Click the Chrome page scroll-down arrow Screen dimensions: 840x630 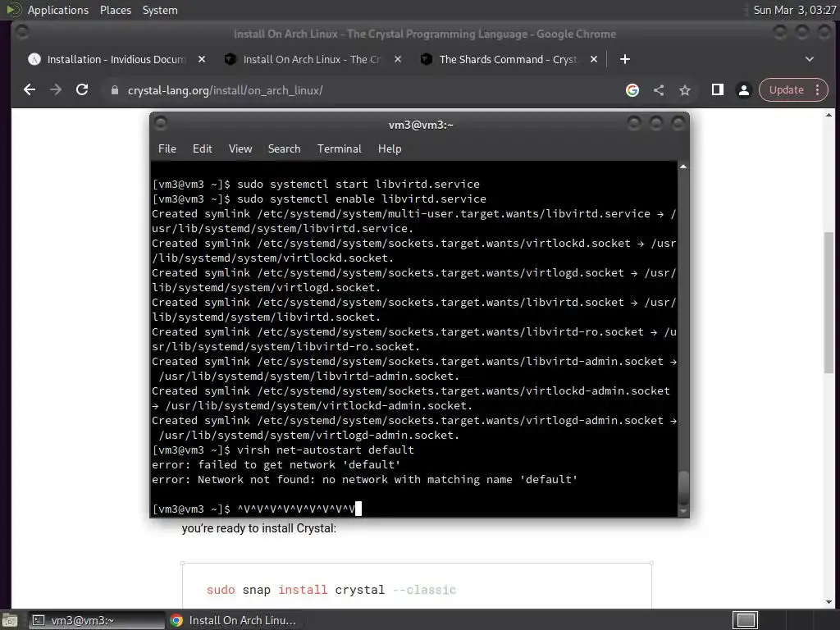tap(829, 602)
